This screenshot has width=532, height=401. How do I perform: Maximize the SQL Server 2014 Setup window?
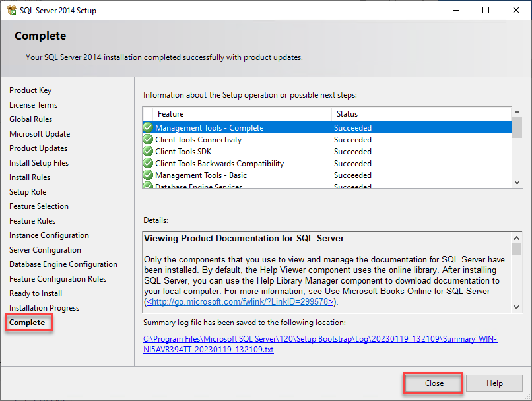(486, 10)
